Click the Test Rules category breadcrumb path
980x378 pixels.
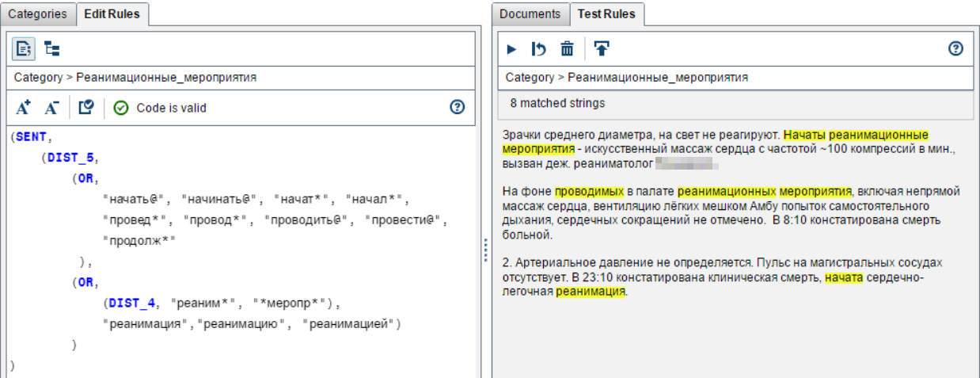627,78
